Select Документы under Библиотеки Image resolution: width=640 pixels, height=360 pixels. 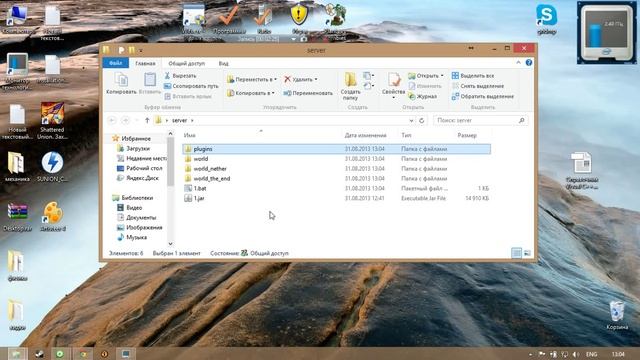tap(136, 218)
